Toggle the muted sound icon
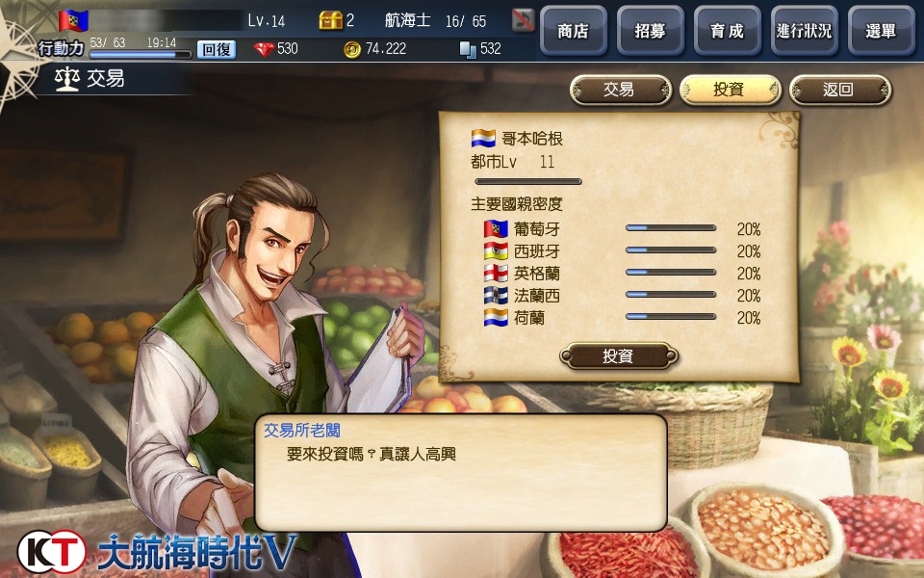The width and height of the screenshot is (924, 578). (523, 21)
